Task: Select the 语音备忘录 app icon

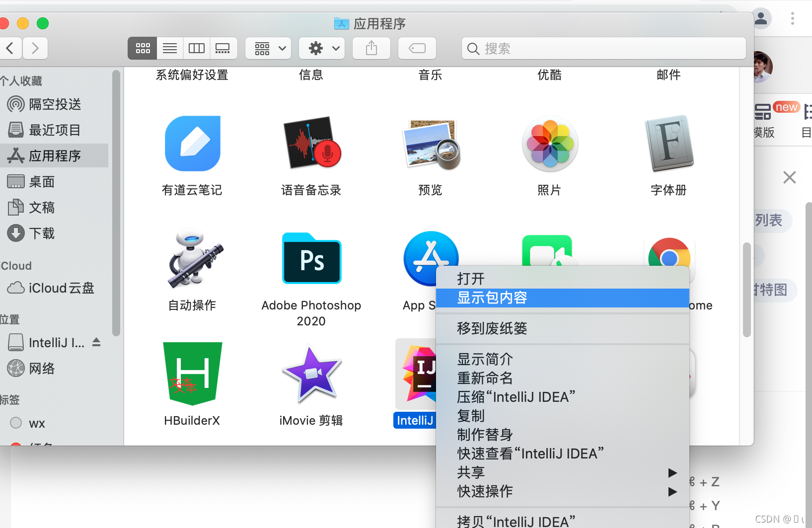Action: click(312, 144)
